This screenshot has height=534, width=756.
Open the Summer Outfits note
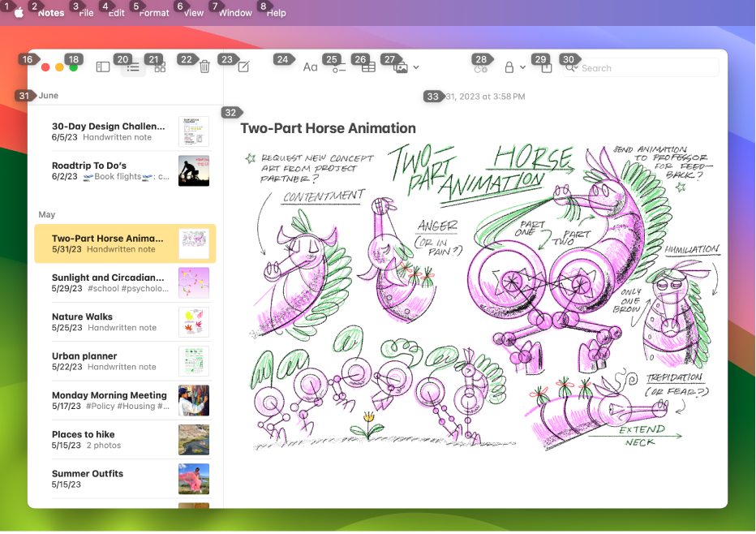(125, 479)
